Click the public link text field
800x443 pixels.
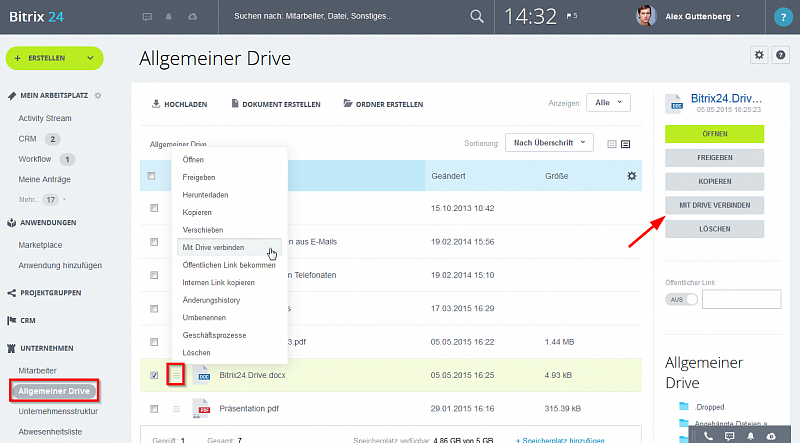click(741, 299)
